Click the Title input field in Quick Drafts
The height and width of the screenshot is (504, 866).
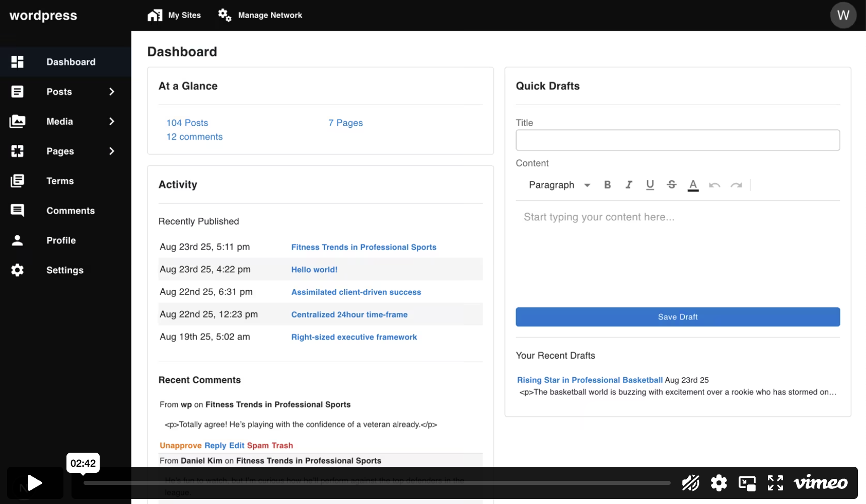(x=677, y=140)
